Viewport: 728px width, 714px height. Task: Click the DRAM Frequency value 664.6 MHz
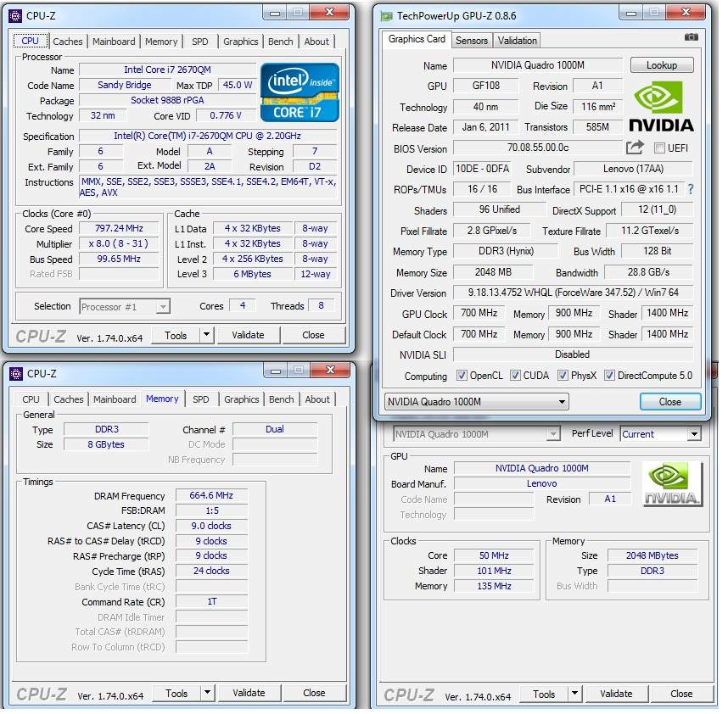coord(211,495)
